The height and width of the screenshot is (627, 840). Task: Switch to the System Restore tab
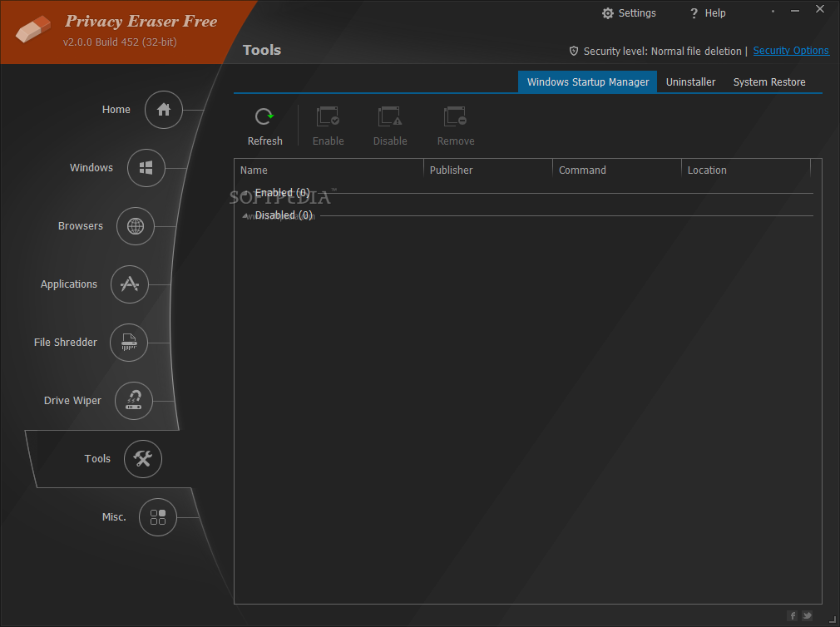[769, 82]
